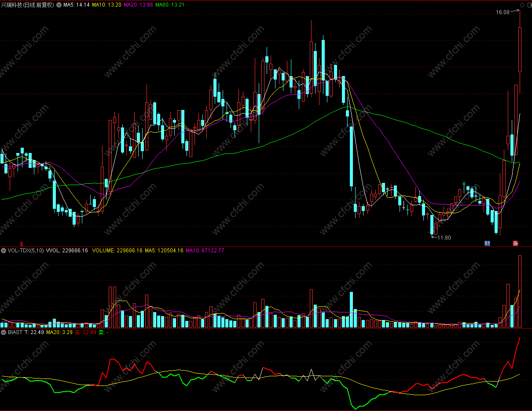Open the main chart indicator dropdown arrow
Viewport: 532px width, 411px height.
click(x=59, y=5)
